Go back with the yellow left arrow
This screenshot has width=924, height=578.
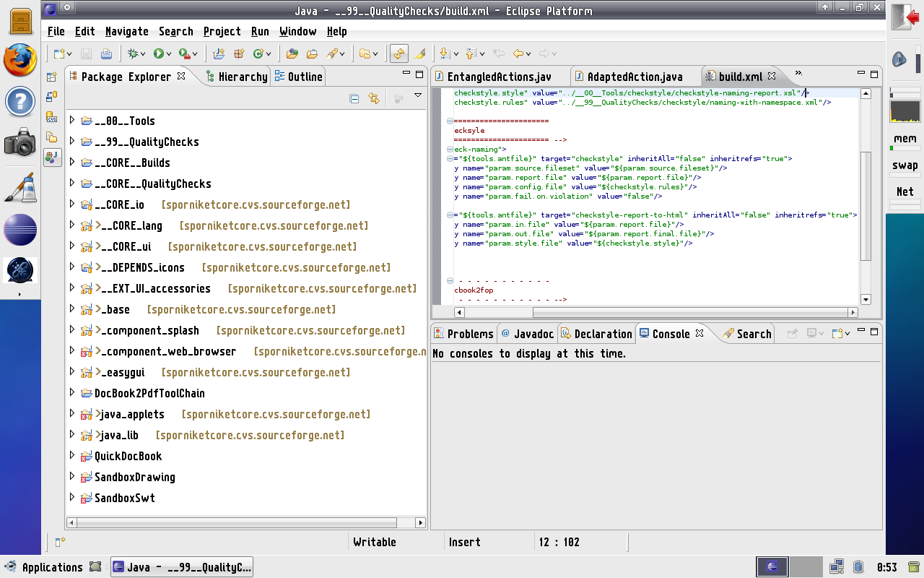[518, 53]
